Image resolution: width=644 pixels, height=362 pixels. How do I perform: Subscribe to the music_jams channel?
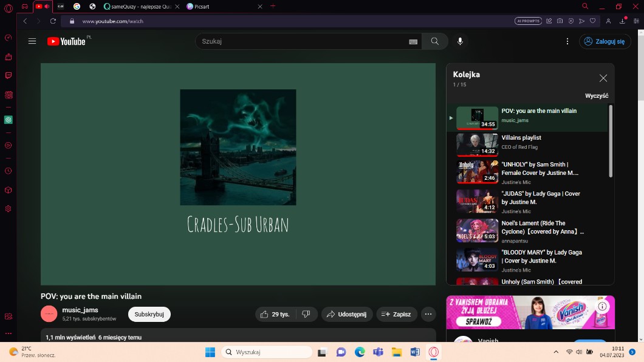click(x=149, y=314)
